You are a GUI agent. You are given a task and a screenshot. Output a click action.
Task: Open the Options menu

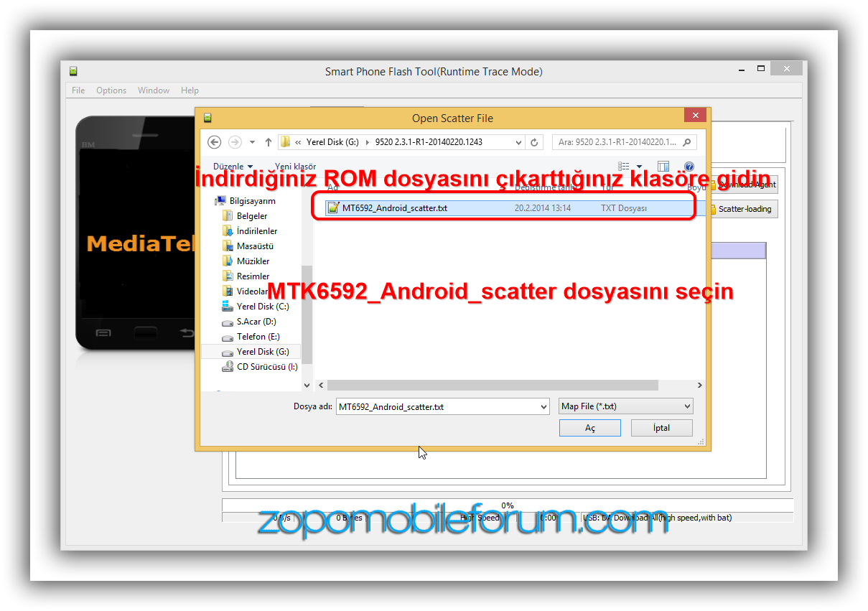tap(111, 90)
